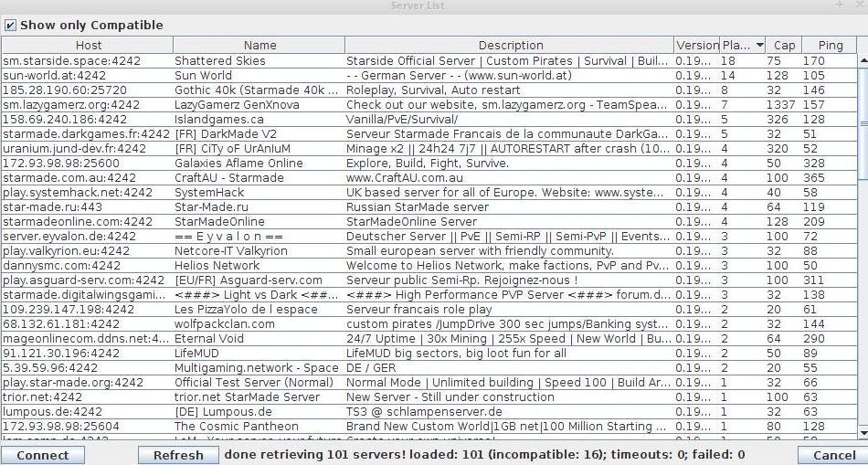Select the wolfpackclan.com server
Screen dimensions: 868x465
(x=224, y=323)
